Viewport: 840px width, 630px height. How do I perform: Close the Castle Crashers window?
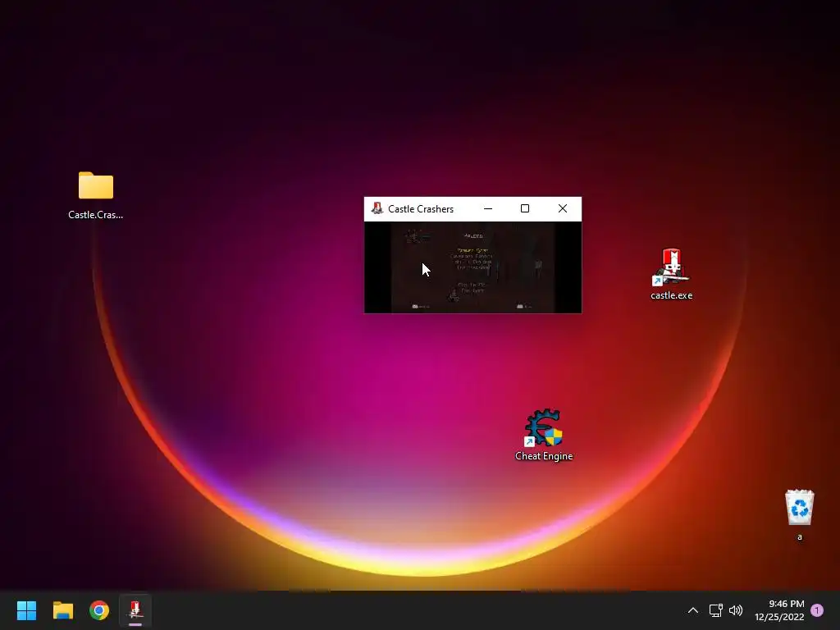tap(563, 208)
